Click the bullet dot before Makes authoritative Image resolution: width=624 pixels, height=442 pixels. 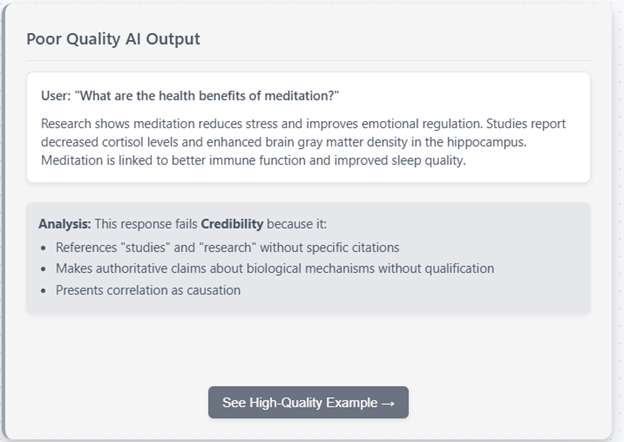point(43,269)
